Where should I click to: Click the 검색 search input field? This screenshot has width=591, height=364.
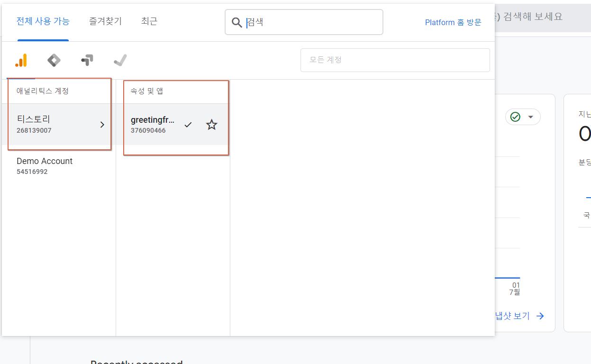point(304,22)
